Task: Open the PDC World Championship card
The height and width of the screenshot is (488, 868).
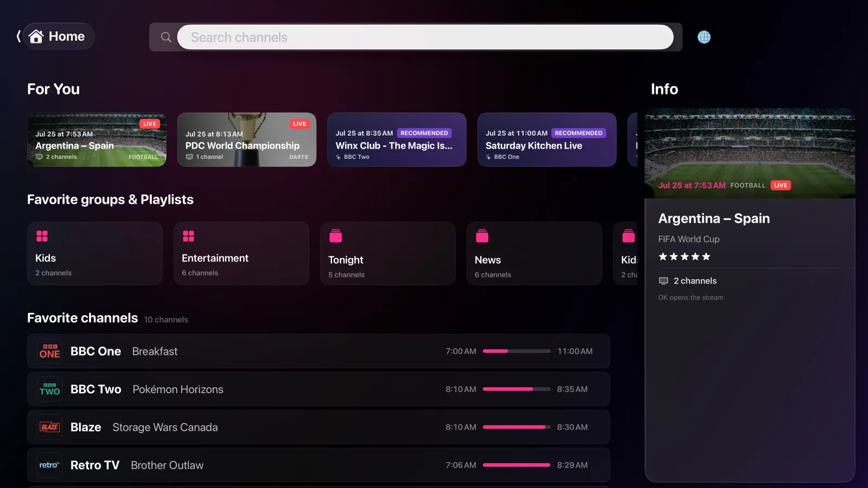Action: point(247,139)
